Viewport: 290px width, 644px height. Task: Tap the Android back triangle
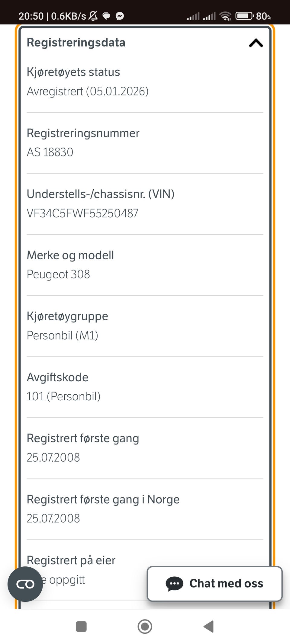pyautogui.click(x=209, y=626)
